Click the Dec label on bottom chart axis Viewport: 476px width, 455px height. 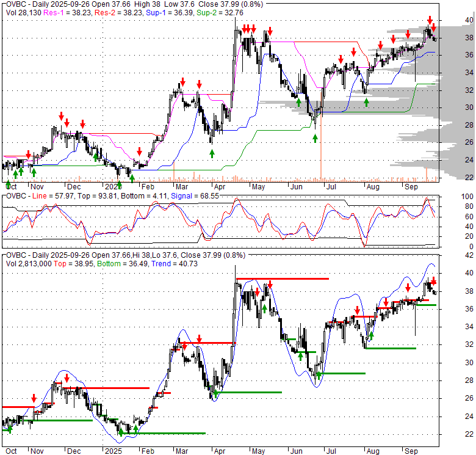pos(74,451)
